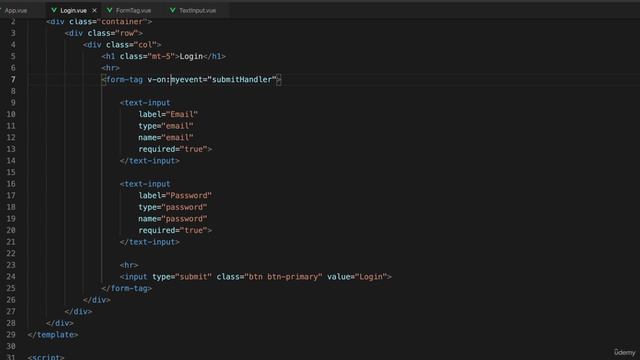Click the closing text-input tag on line 14
Image resolution: width=640 pixels, height=360 pixels.
(149, 160)
